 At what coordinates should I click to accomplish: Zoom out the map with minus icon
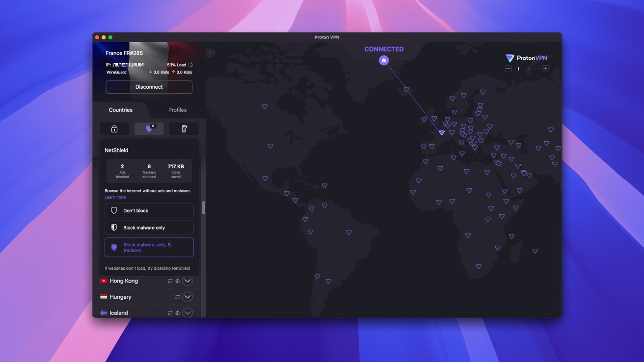tap(509, 69)
